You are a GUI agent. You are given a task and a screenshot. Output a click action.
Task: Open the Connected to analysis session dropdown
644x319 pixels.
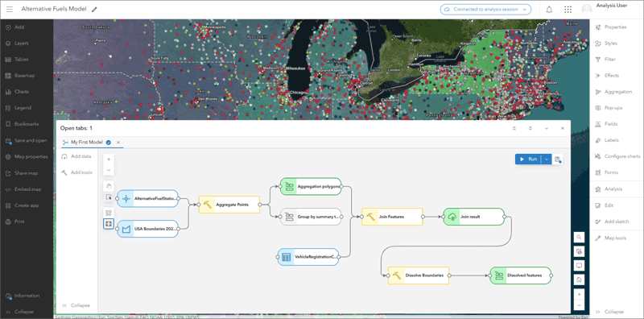click(485, 10)
